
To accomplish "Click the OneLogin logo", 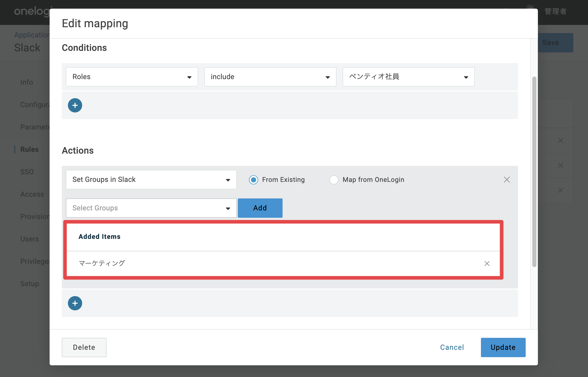I will (x=32, y=11).
